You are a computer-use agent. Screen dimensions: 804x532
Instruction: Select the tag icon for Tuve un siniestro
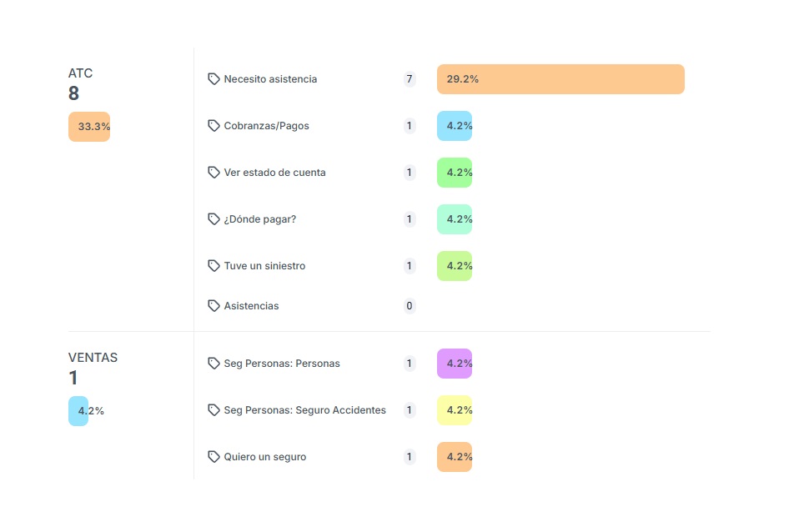[x=214, y=266]
